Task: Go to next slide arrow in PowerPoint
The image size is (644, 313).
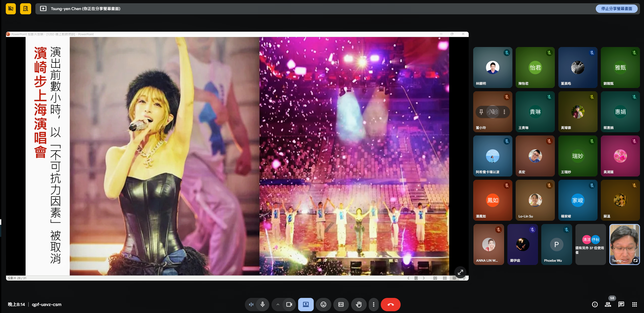Action: click(424, 278)
